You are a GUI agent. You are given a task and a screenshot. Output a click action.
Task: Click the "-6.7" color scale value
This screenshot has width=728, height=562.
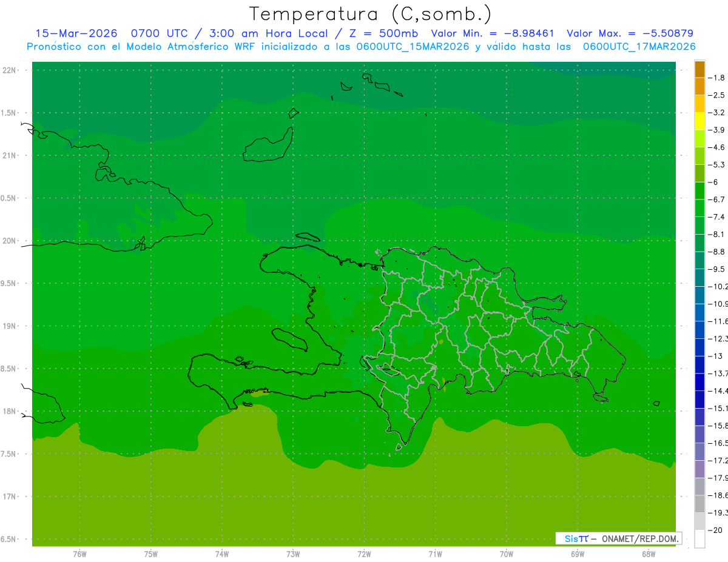(717, 199)
